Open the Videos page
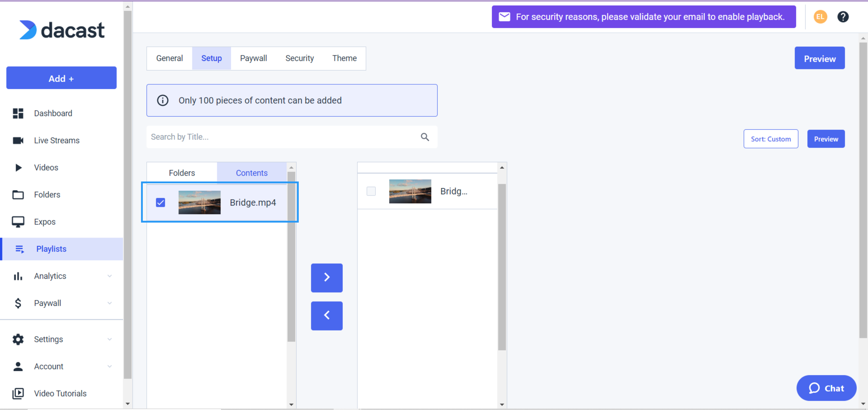The width and height of the screenshot is (868, 410). (x=46, y=167)
